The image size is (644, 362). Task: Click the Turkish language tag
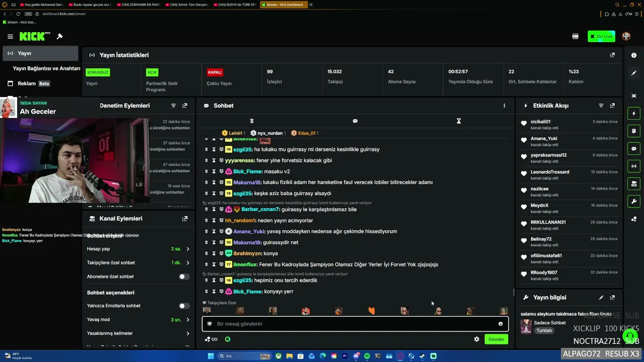tap(544, 331)
